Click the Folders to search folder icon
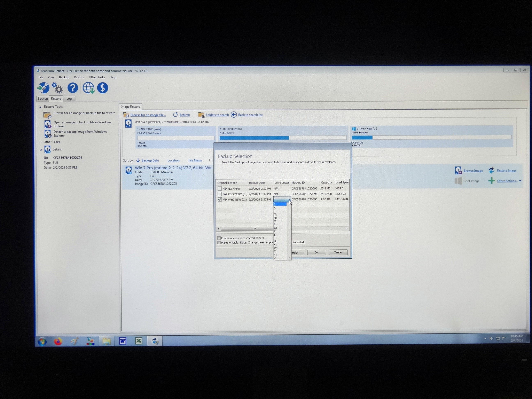 tap(201, 115)
